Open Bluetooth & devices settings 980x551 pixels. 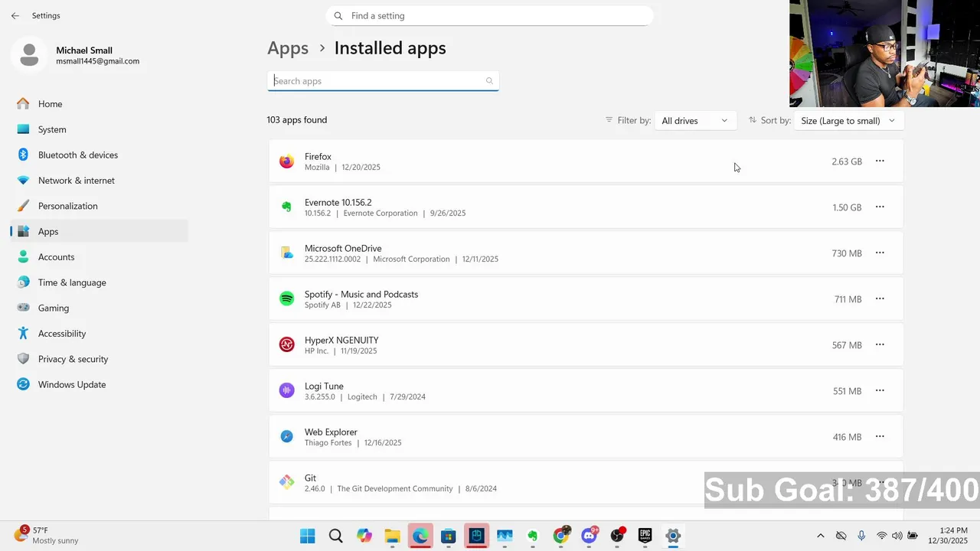[78, 155]
